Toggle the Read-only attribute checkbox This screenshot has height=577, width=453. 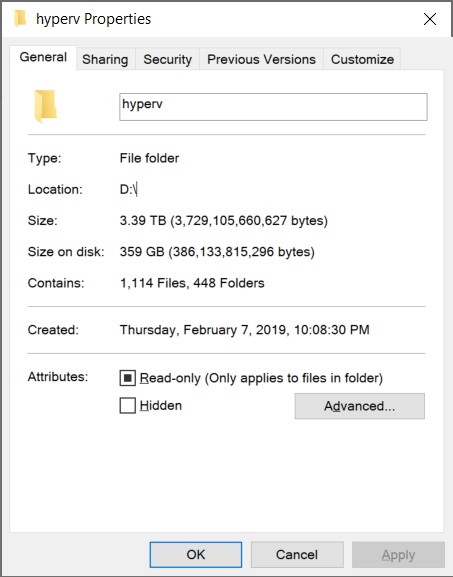pos(127,378)
